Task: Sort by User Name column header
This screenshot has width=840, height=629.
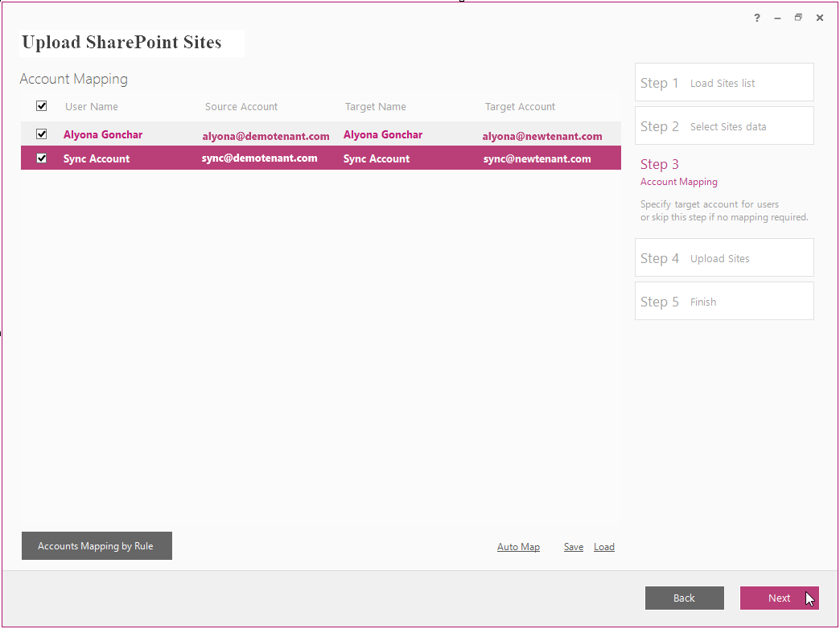Action: 92,107
